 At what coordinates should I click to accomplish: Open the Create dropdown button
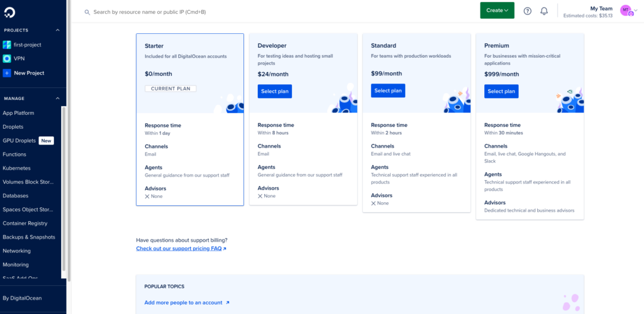pos(497,10)
